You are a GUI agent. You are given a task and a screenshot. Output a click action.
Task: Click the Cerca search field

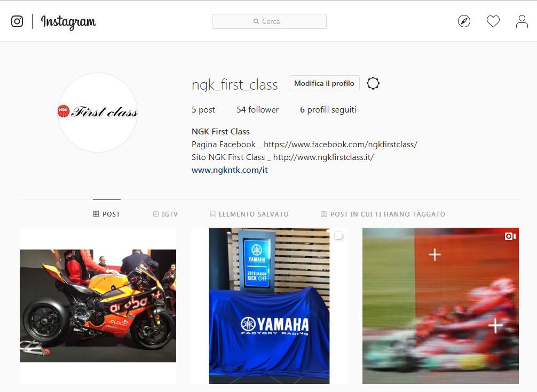(x=269, y=21)
